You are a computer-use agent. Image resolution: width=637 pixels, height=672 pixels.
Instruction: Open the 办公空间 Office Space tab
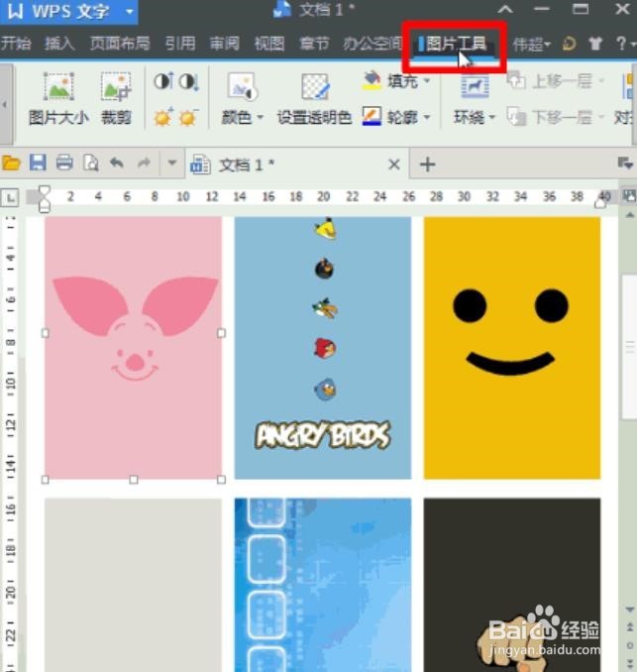pos(372,44)
